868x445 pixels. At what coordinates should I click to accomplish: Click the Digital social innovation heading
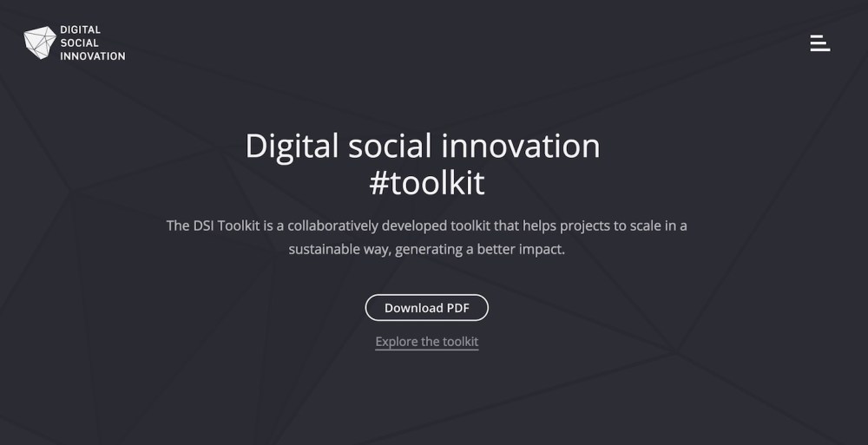pos(422,146)
